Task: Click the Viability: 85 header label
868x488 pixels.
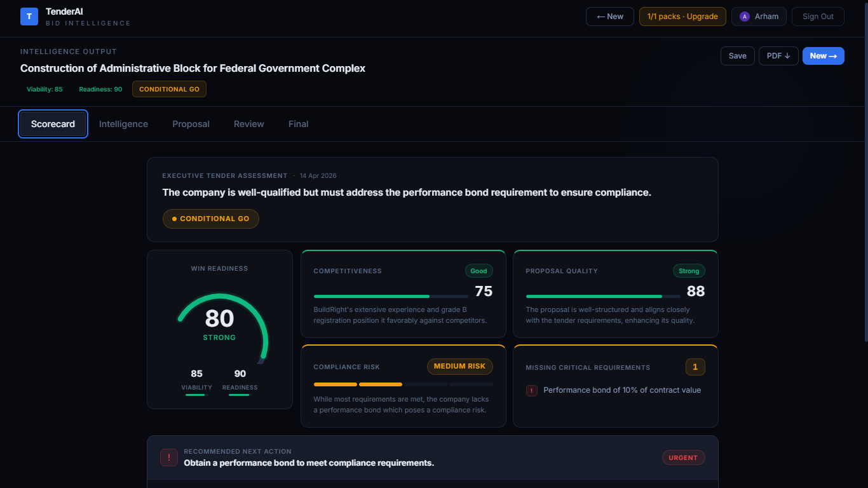Action: [44, 89]
